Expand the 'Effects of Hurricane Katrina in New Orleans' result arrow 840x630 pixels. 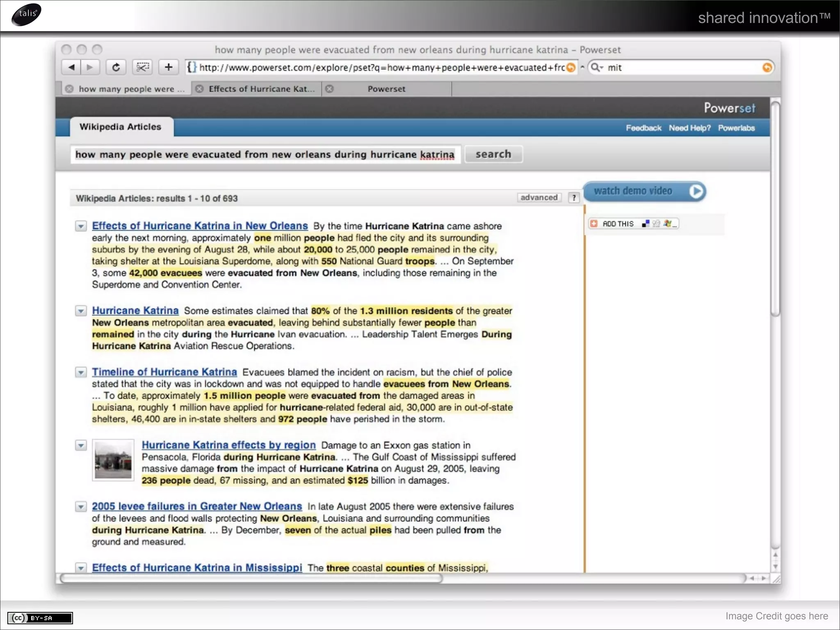[x=81, y=226]
